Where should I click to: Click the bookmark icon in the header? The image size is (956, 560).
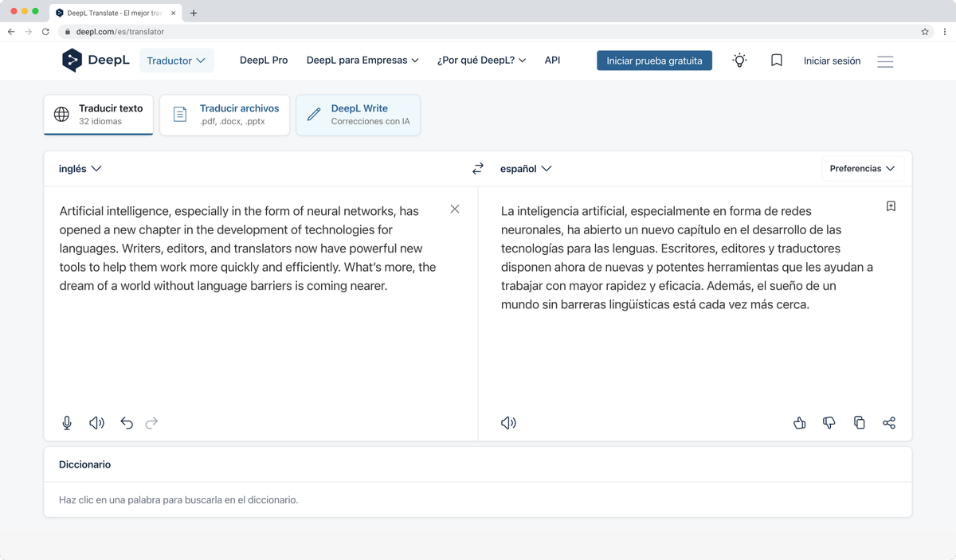coord(776,60)
